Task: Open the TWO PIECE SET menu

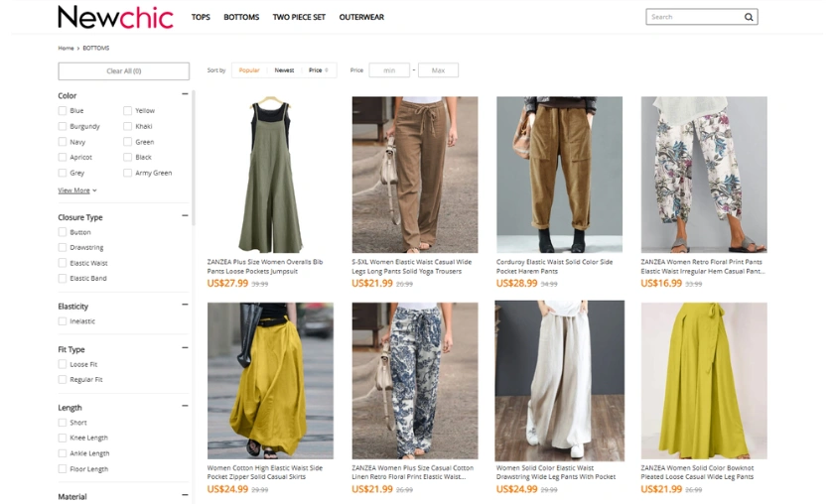Action: click(x=299, y=17)
